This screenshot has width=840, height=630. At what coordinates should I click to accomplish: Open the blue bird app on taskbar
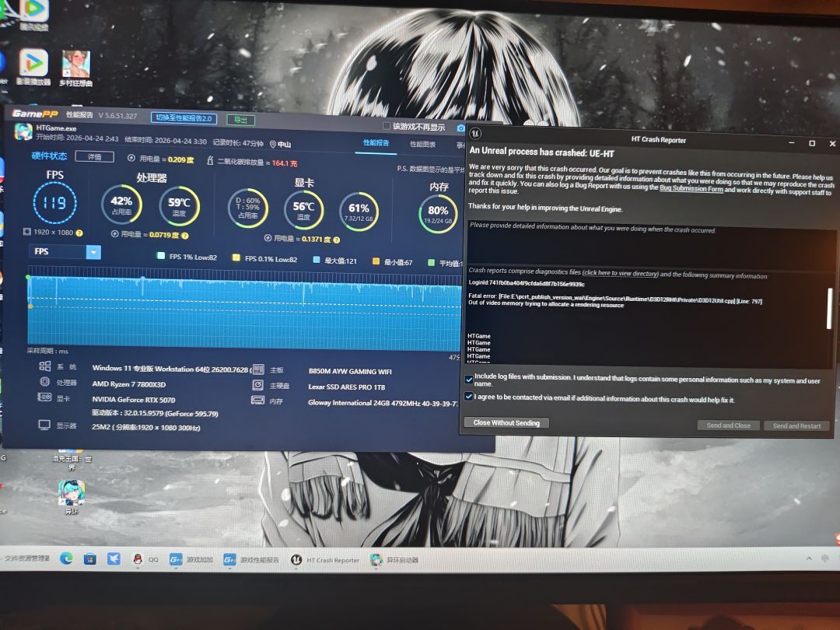tap(114, 558)
